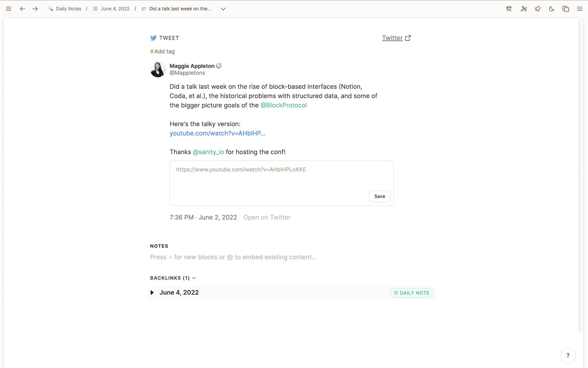This screenshot has height=368, width=588.
Task: Click the Add tag field
Action: click(164, 52)
